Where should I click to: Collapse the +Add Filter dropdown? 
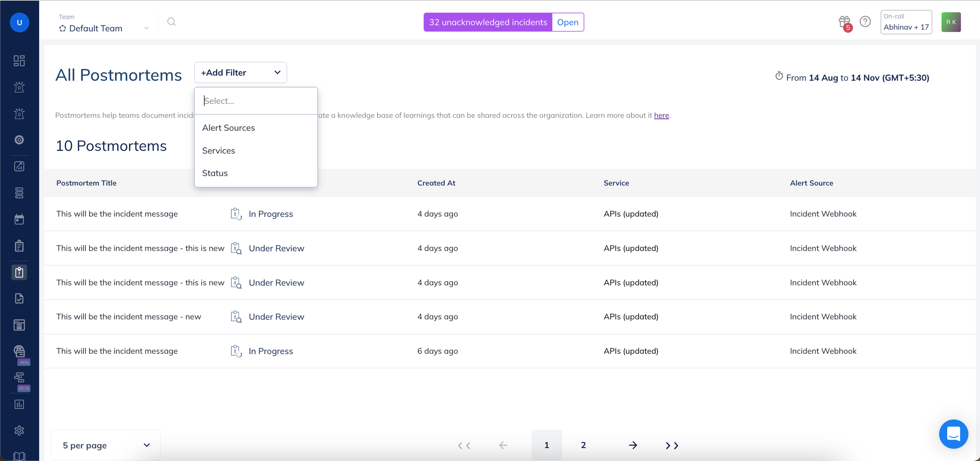[x=241, y=72]
